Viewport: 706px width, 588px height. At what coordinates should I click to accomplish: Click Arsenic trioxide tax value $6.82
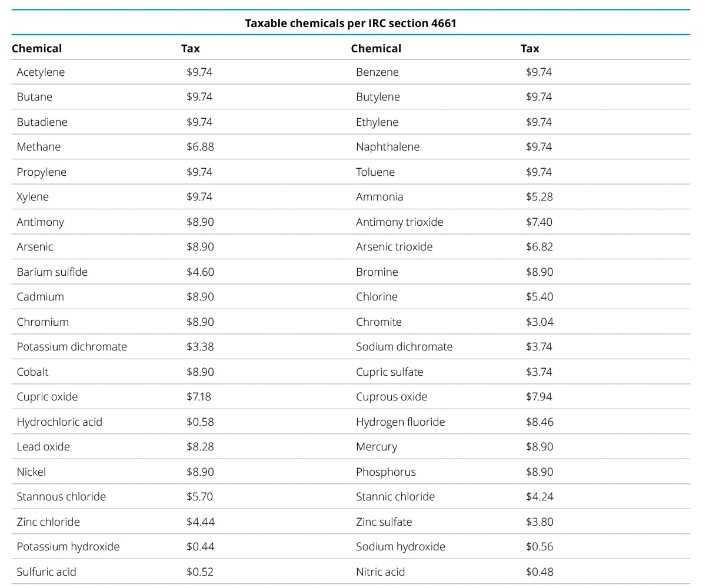tap(539, 247)
